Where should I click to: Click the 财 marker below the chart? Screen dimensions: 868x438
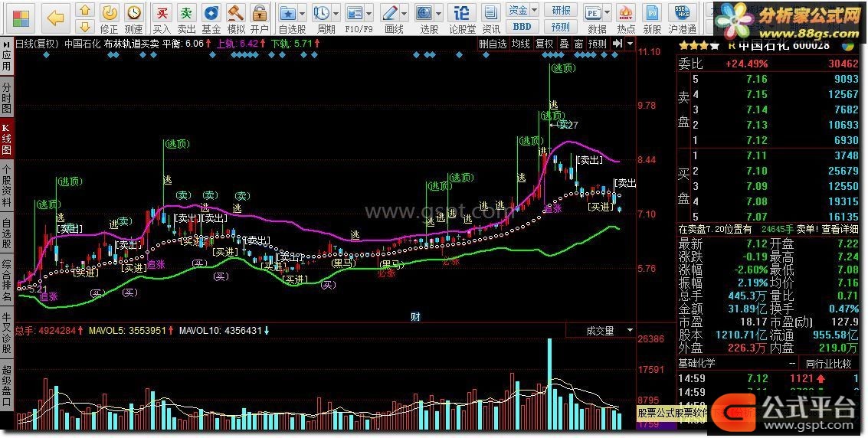[416, 316]
